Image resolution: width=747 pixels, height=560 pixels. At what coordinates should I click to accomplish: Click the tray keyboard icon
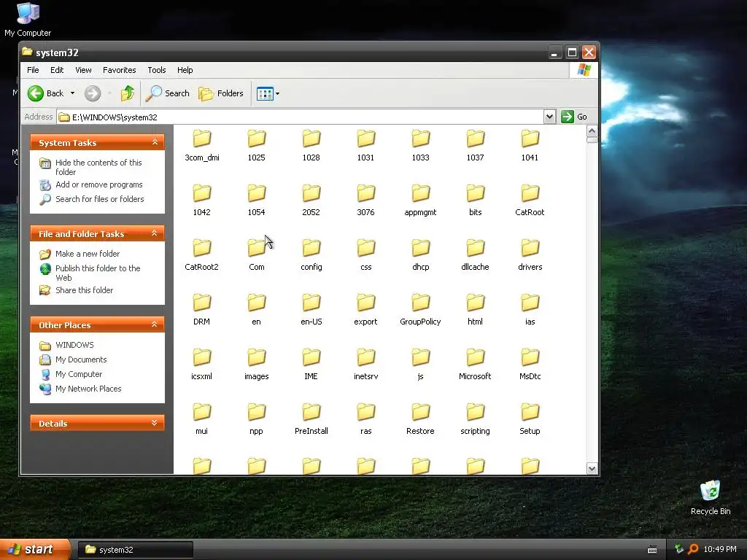[x=652, y=550]
